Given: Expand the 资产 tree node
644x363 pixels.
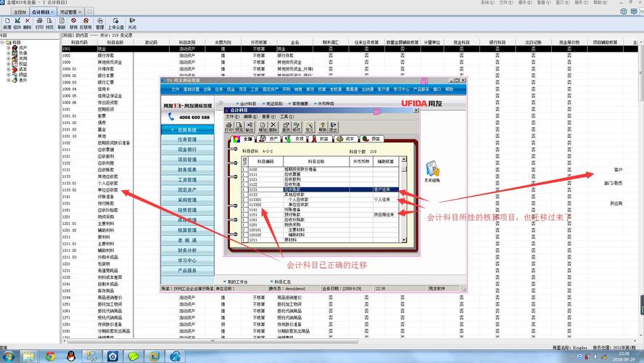Looking at the screenshot, I should (x=8, y=48).
